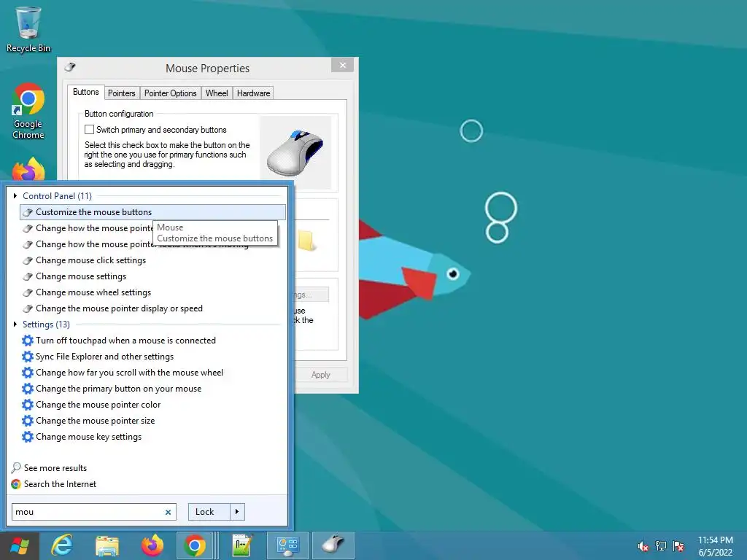Enable Switch primary and secondary buttons checkbox
Image resolution: width=747 pixels, height=560 pixels.
tap(89, 130)
